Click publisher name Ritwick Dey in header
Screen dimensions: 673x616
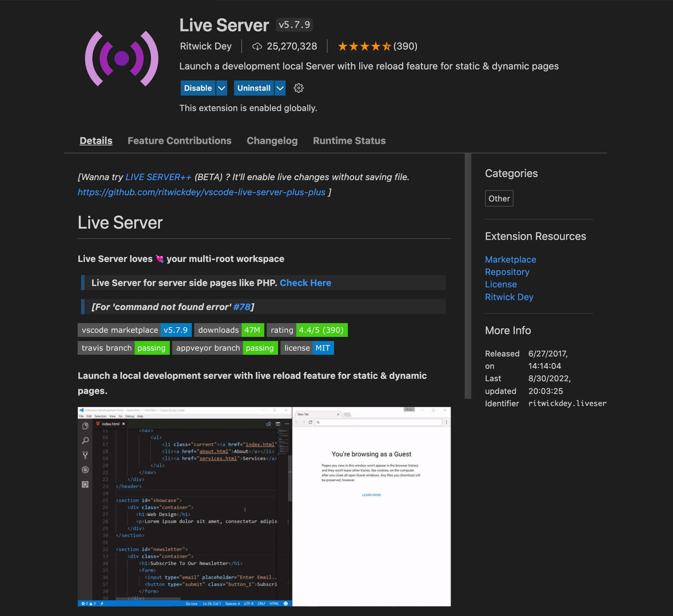point(206,46)
